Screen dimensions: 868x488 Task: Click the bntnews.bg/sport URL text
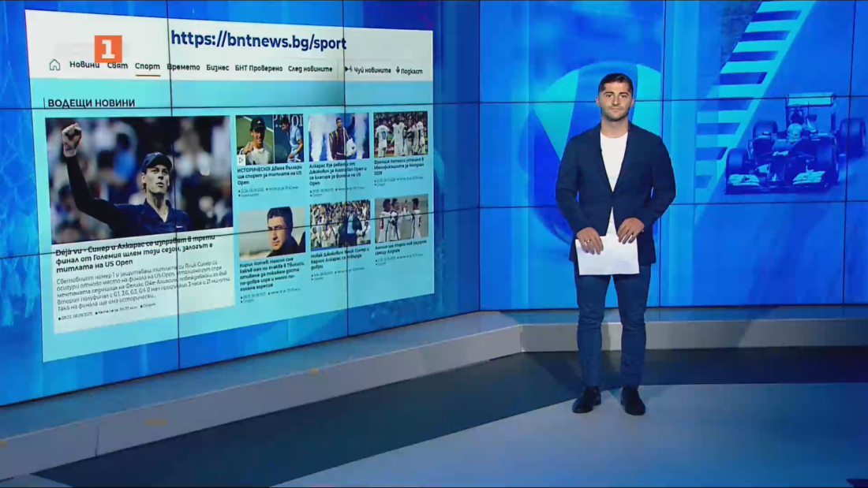[x=259, y=40]
